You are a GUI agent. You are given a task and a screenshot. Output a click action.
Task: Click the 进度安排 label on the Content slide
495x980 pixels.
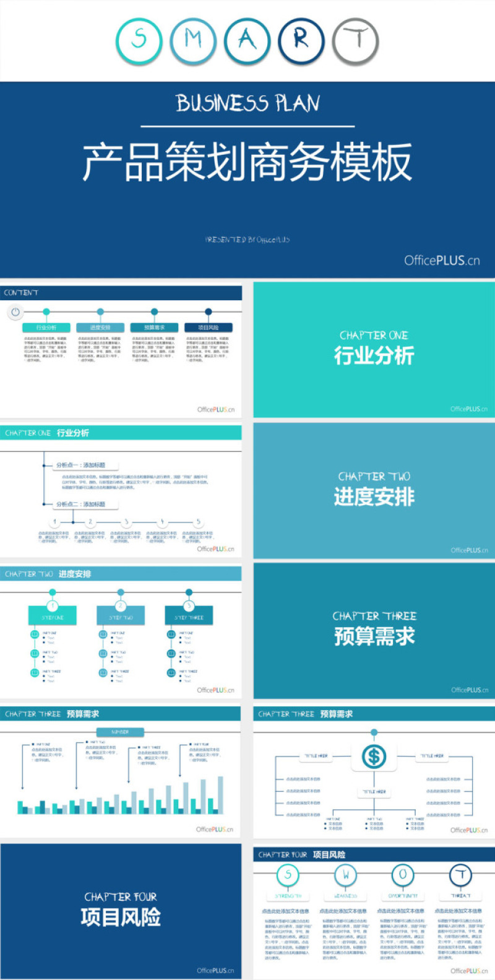100,327
